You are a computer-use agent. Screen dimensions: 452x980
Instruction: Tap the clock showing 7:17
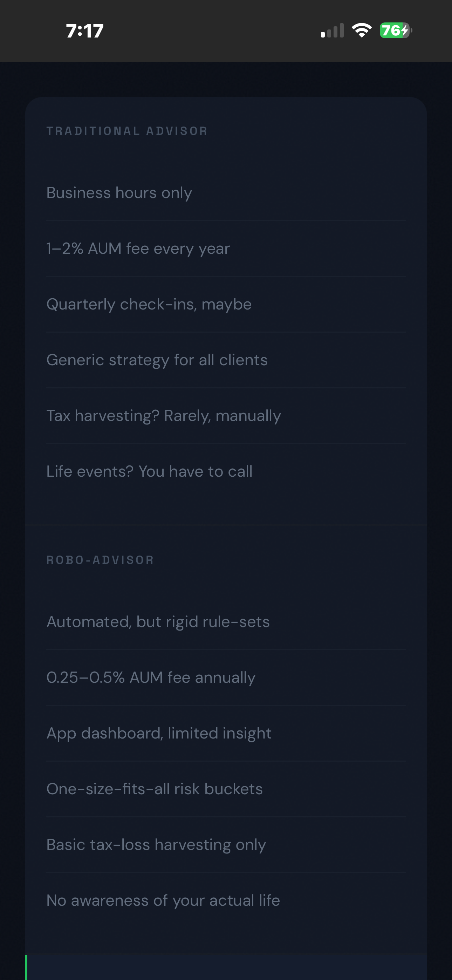[x=84, y=31]
